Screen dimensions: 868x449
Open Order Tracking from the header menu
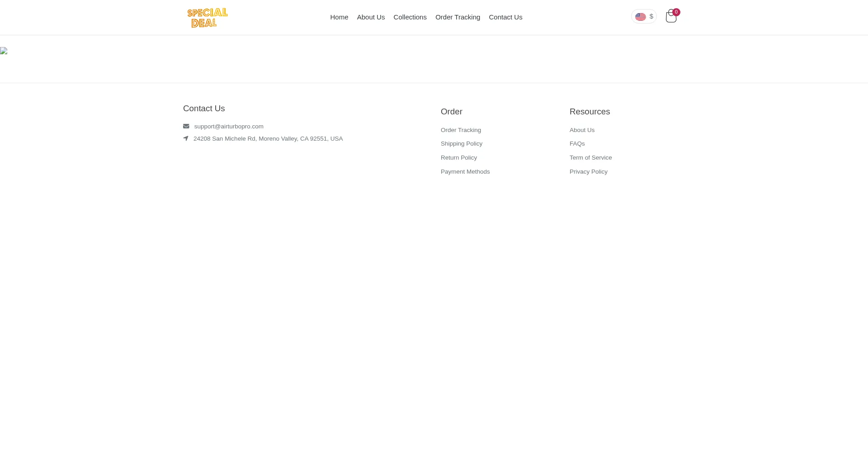point(458,17)
